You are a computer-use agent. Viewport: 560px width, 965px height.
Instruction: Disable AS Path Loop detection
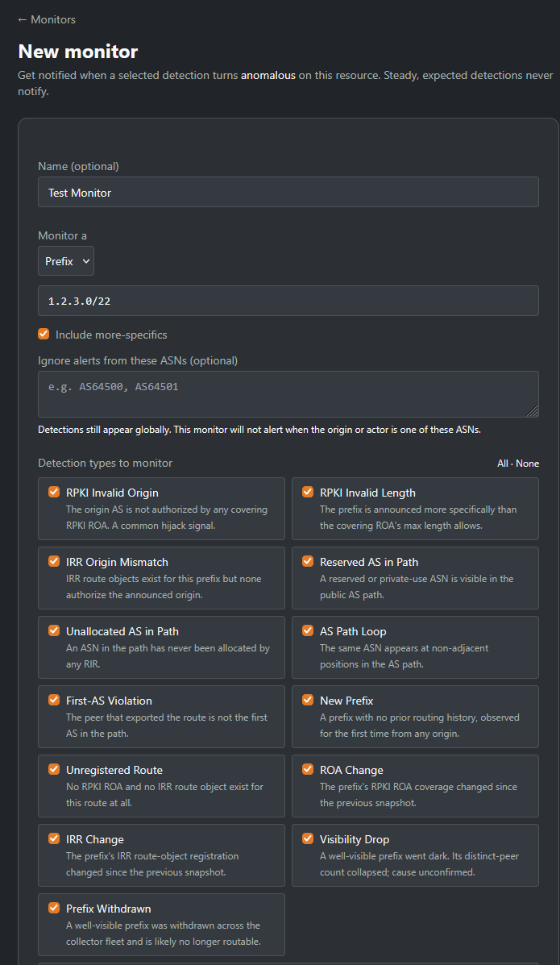coord(308,630)
